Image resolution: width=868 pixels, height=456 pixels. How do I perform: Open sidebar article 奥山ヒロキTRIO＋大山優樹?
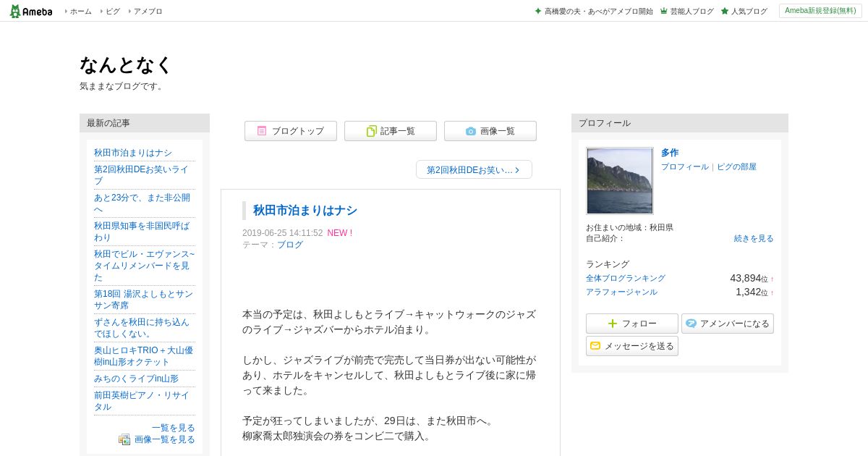click(x=143, y=356)
